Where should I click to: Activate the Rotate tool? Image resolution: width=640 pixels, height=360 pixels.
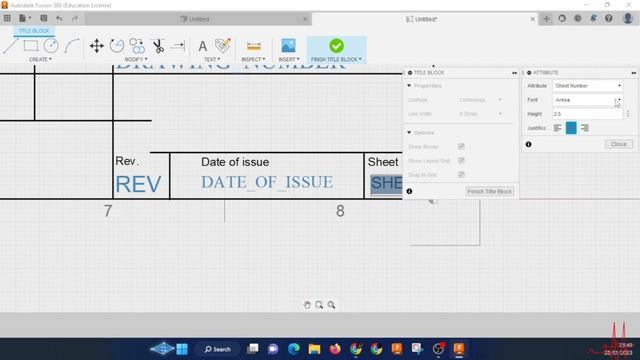pos(117,46)
